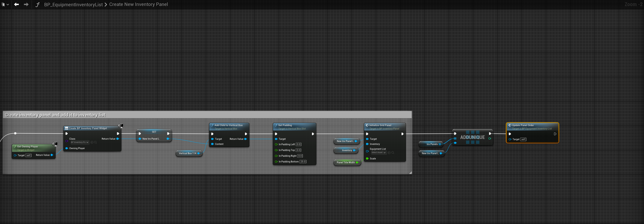Click the forward navigation arrow
The image size is (644, 224).
click(x=26, y=5)
